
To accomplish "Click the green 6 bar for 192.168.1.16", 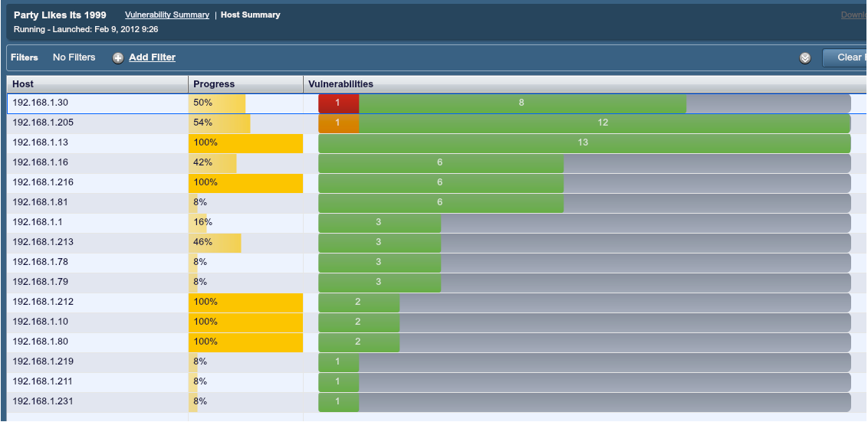I will click(441, 163).
